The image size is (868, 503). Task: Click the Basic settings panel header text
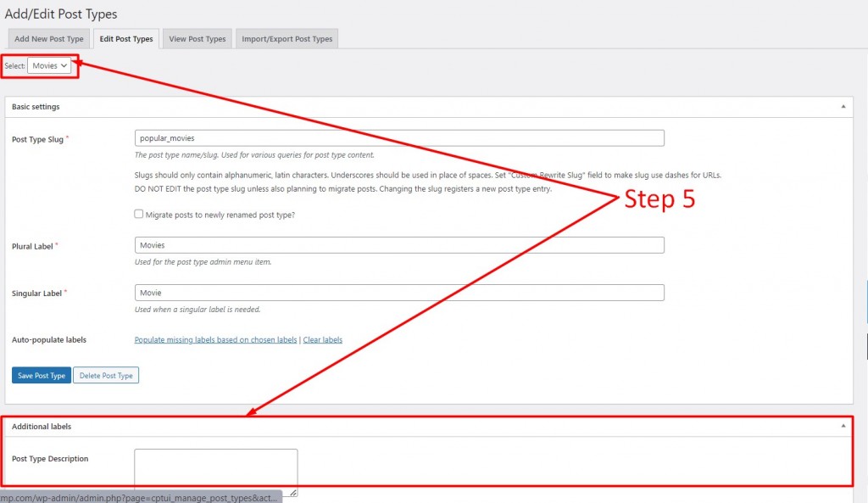36,106
